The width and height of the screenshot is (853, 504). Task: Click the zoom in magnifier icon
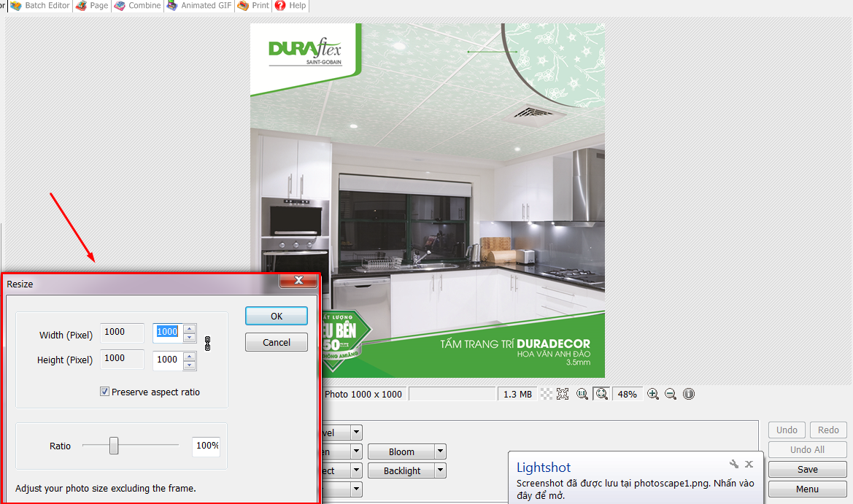[x=653, y=394]
